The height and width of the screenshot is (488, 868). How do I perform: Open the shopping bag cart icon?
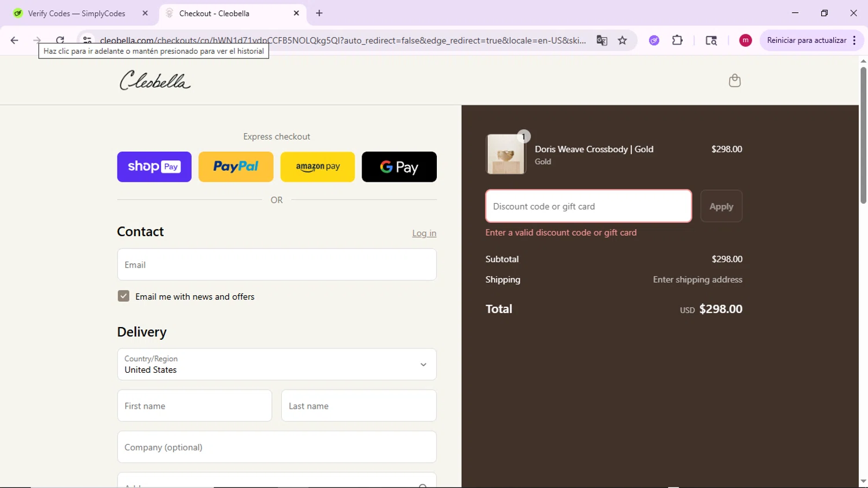[x=734, y=80]
